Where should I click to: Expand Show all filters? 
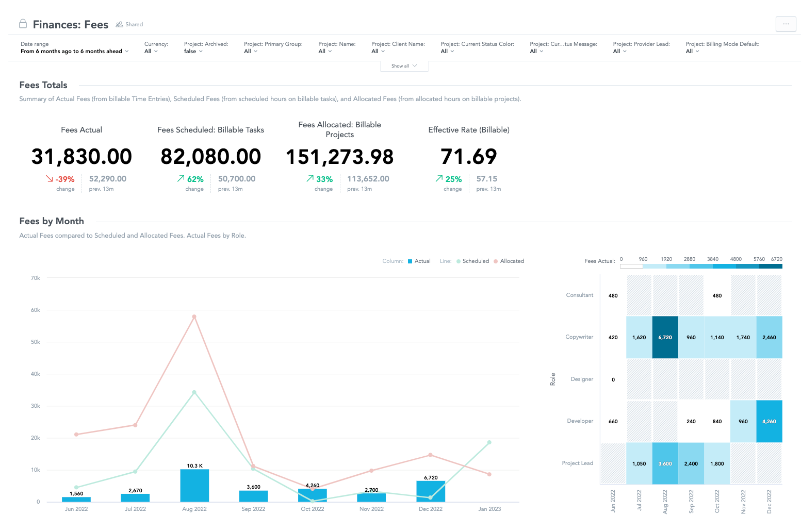(x=404, y=65)
